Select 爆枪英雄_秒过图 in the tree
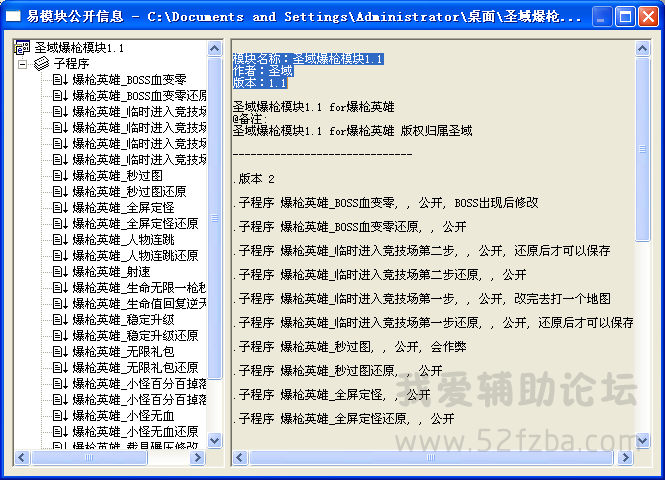This screenshot has height=480, width=665. (x=117, y=176)
